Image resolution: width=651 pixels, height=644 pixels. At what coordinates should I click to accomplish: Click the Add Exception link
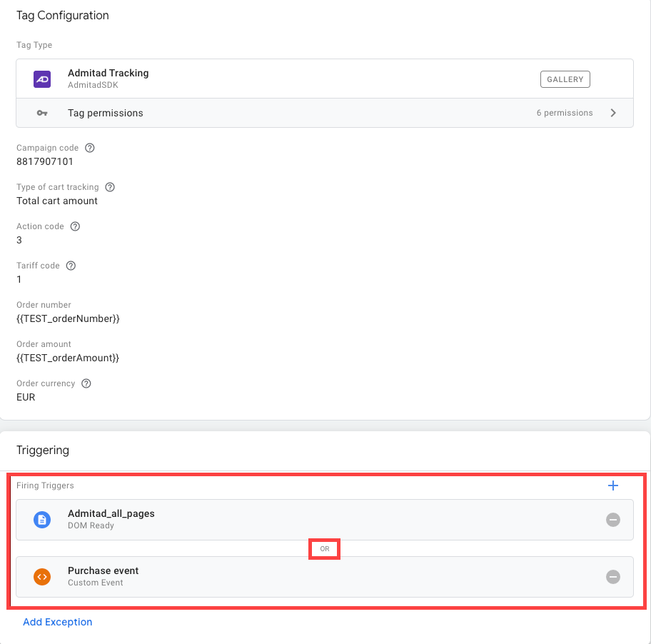[x=57, y=622]
